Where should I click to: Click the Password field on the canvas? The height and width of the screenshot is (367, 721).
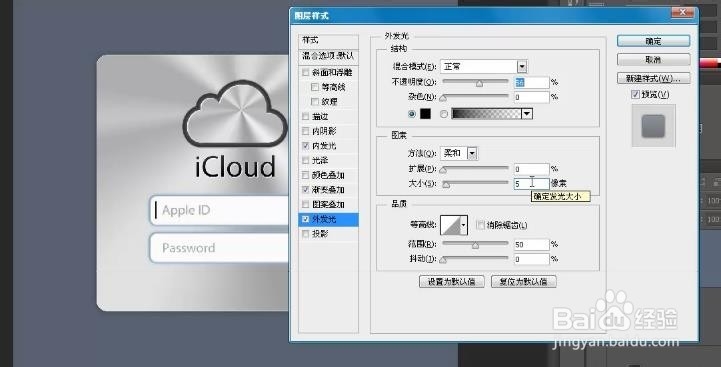coord(219,248)
